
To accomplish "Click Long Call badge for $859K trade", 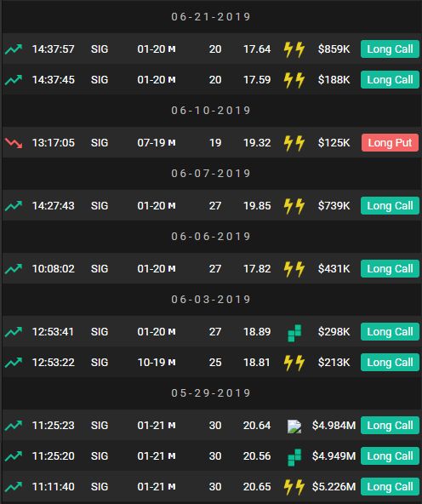I will 390,49.
